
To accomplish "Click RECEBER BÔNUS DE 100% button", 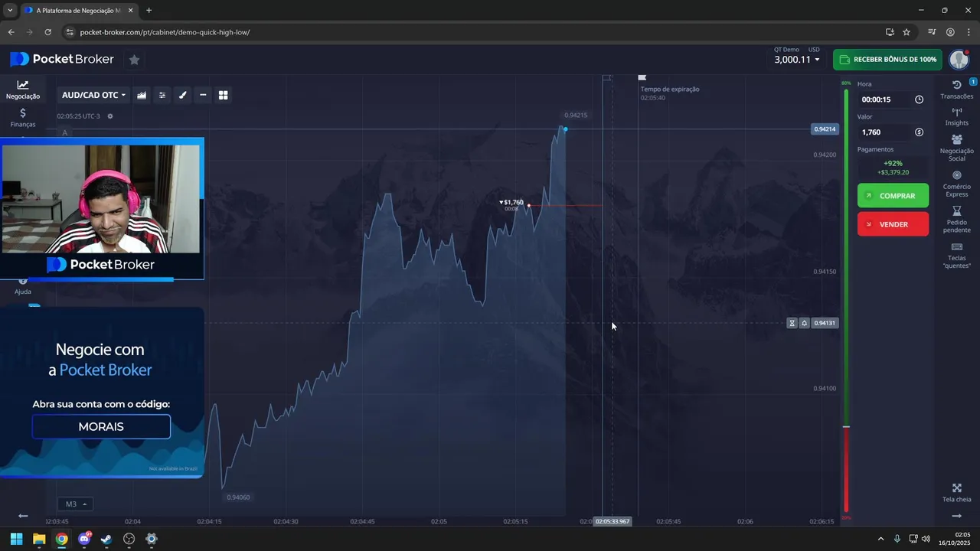I will (887, 60).
